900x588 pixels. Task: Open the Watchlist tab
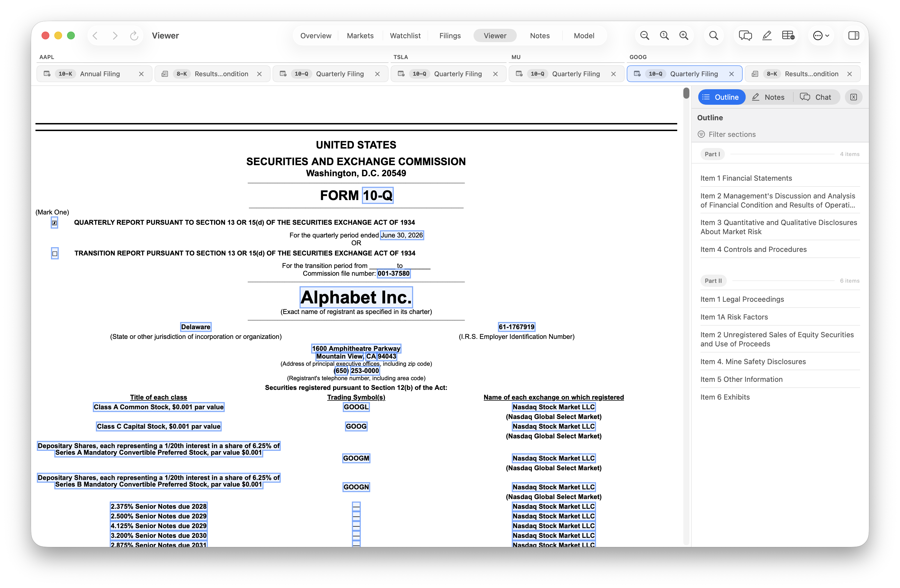405,35
